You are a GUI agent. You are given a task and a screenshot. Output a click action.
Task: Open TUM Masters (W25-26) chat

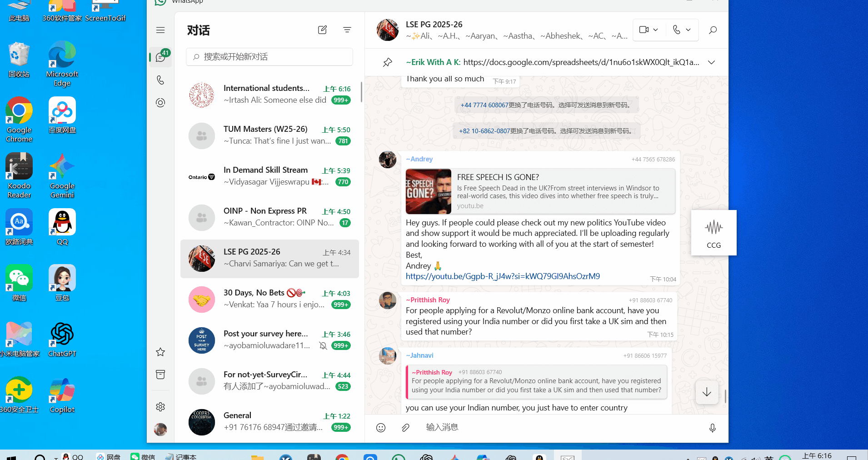click(x=269, y=135)
